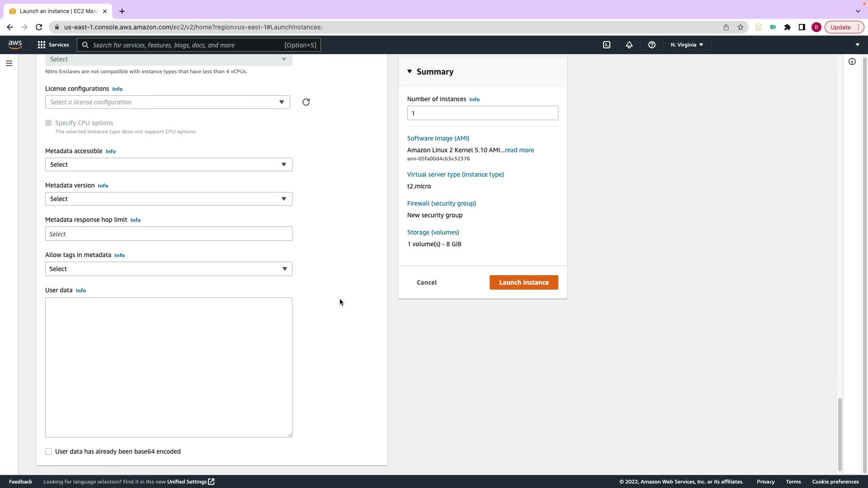Open the notifications bell icon
Screen dimensions: 868x488
click(629, 45)
